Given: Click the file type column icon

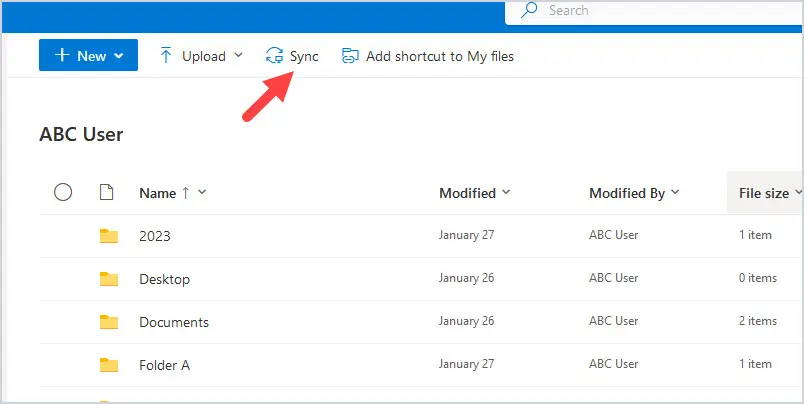Looking at the screenshot, I should (x=106, y=193).
